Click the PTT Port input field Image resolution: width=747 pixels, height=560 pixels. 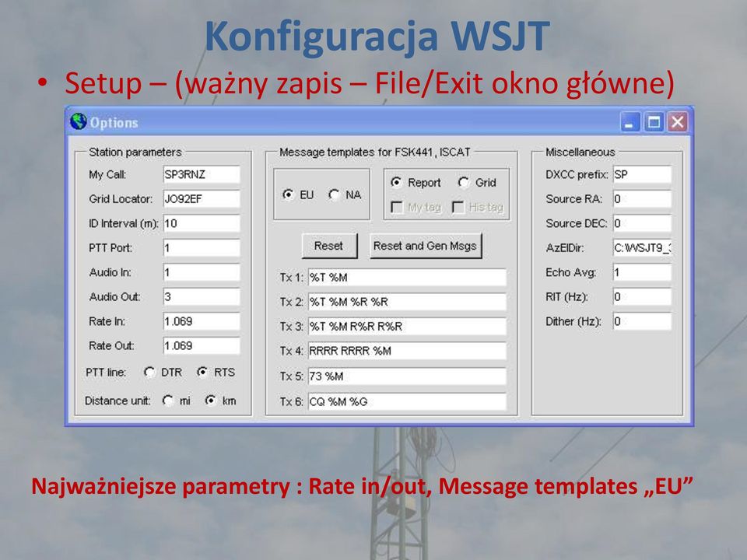[201, 247]
